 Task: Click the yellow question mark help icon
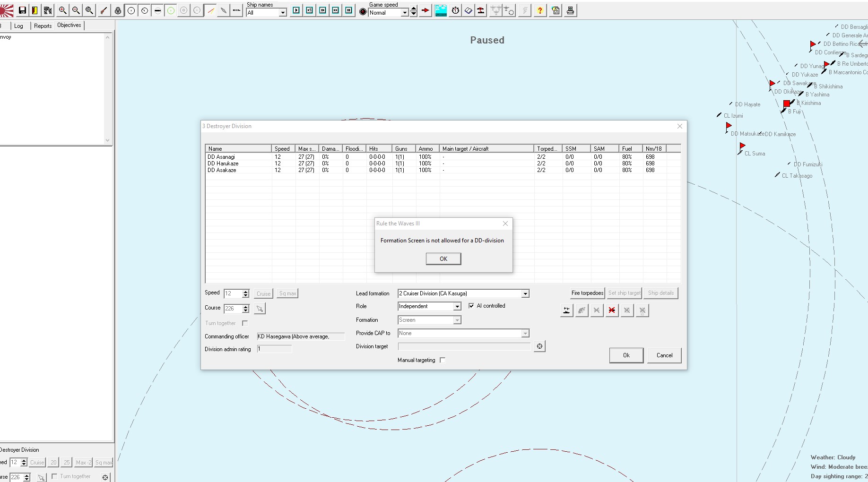(540, 10)
